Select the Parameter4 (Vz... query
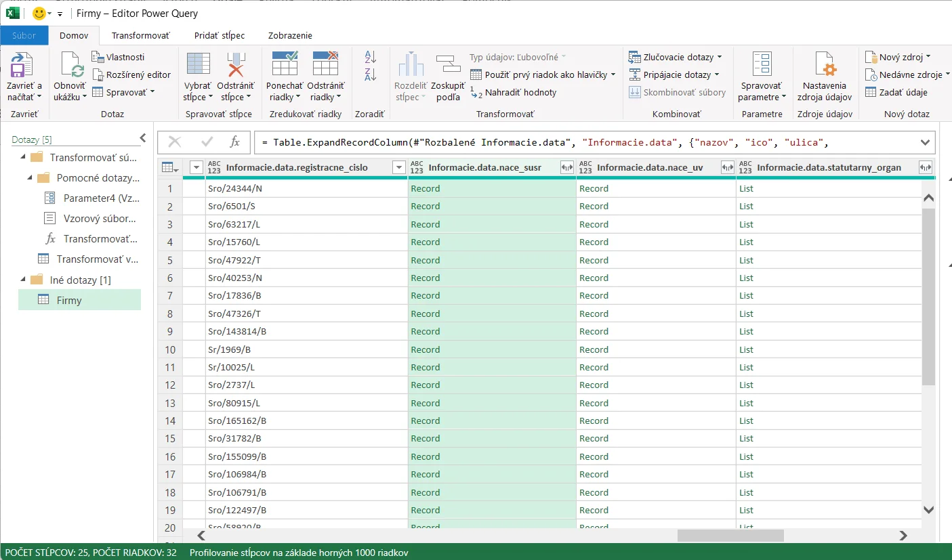952x560 pixels. [91, 198]
